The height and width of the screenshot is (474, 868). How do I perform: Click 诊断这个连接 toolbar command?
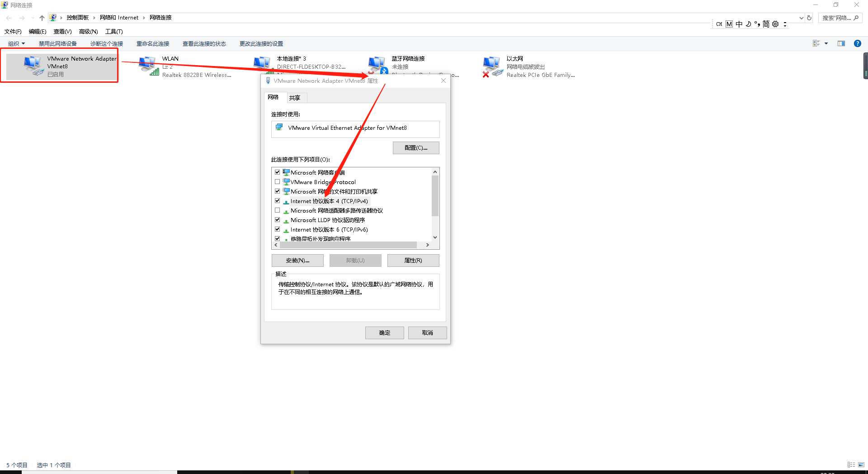pyautogui.click(x=107, y=44)
